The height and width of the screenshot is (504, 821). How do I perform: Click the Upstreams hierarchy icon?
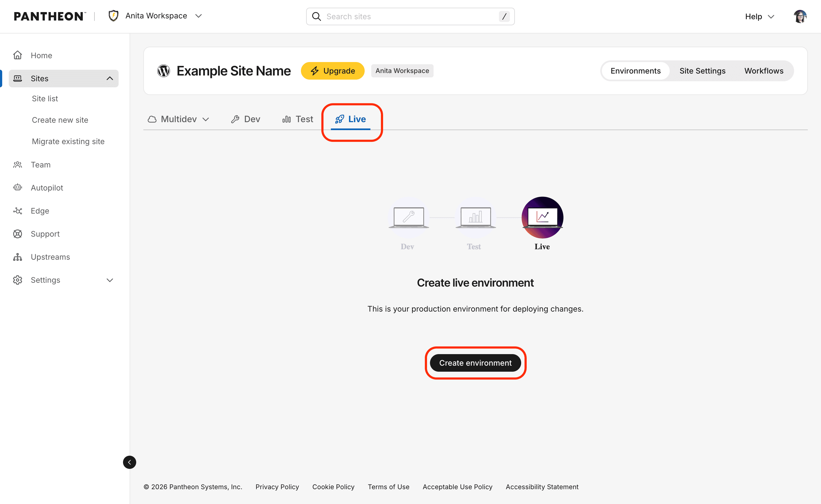coord(18,257)
